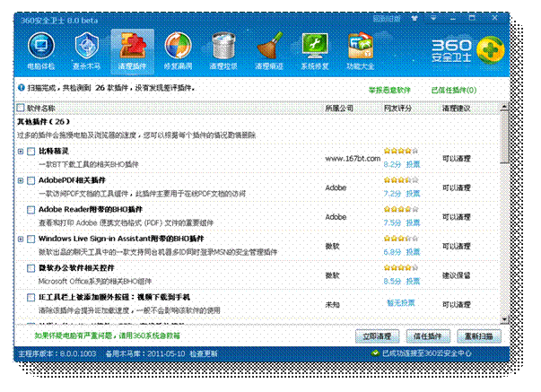Open the main menu arrow in title bar
This screenshot has width=541, height=392.
click(x=433, y=18)
